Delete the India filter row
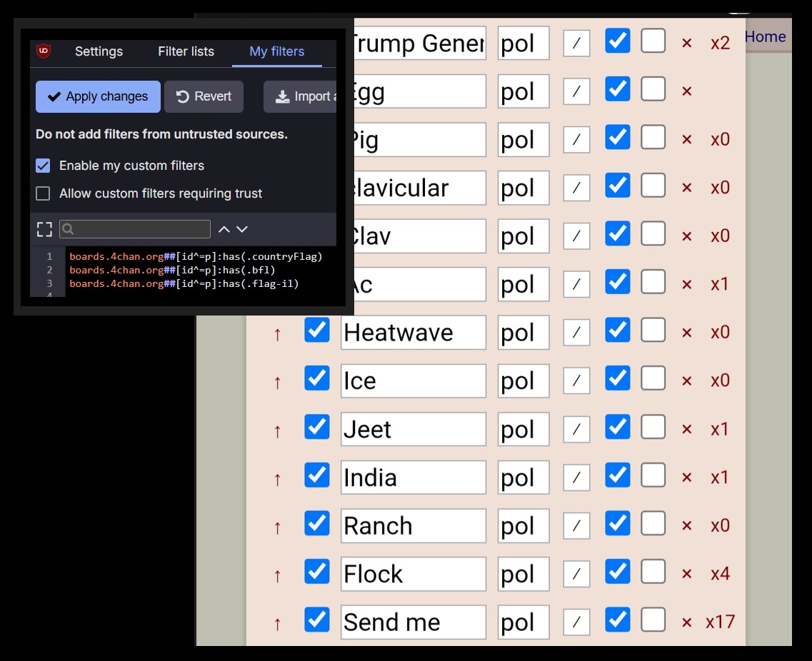 point(687,478)
